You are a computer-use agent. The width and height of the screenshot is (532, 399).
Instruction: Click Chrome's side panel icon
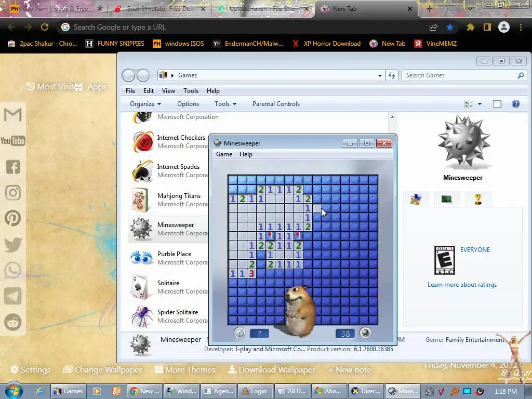(x=487, y=27)
